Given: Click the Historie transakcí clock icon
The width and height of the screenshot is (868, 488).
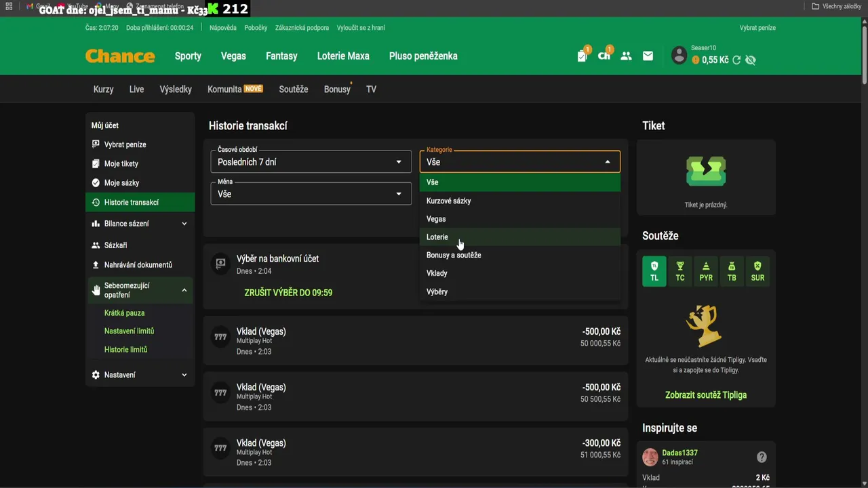Looking at the screenshot, I should [x=96, y=202].
